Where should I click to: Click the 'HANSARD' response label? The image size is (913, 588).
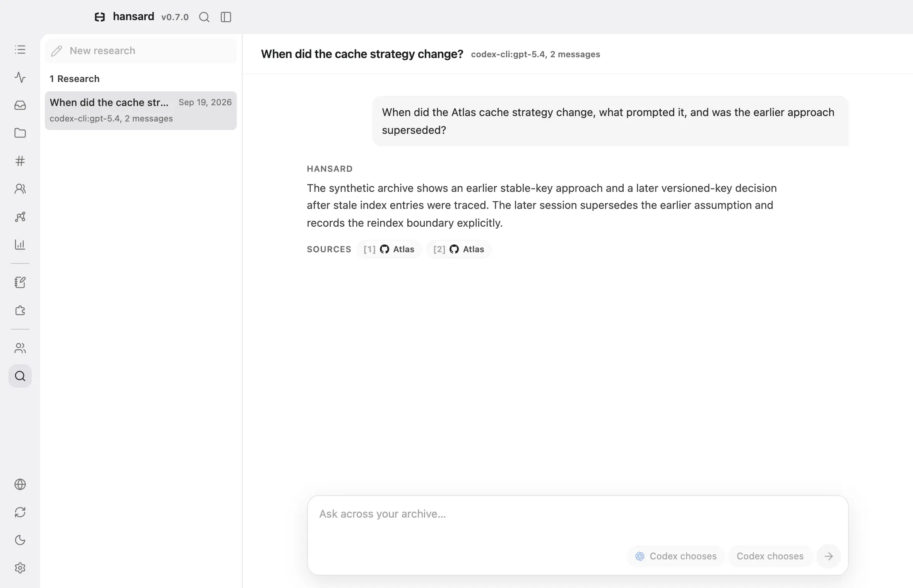point(330,169)
